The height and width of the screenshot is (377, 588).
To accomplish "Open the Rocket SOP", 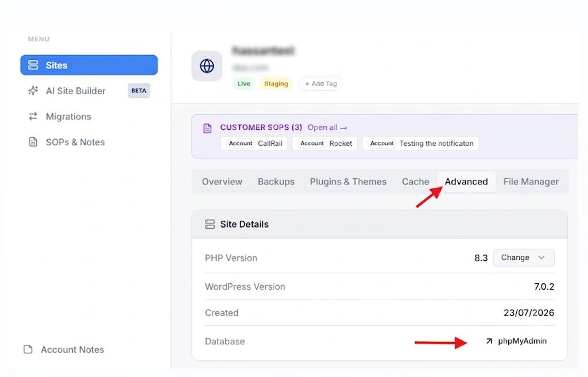I will coord(325,144).
